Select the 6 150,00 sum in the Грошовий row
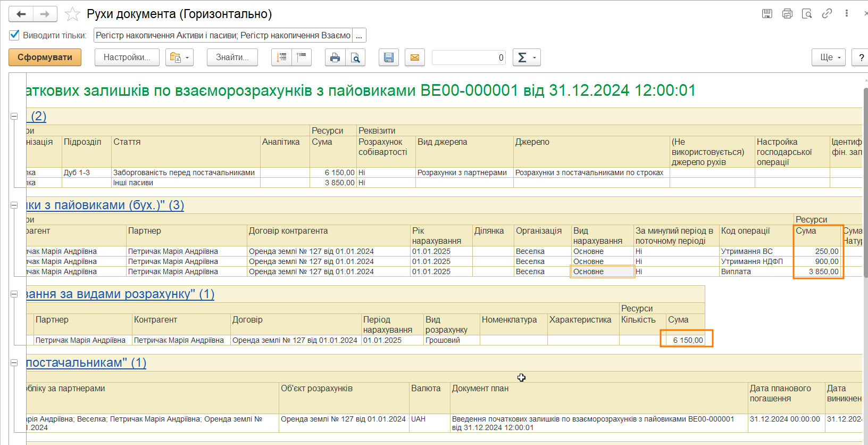868x445 pixels. (x=686, y=340)
